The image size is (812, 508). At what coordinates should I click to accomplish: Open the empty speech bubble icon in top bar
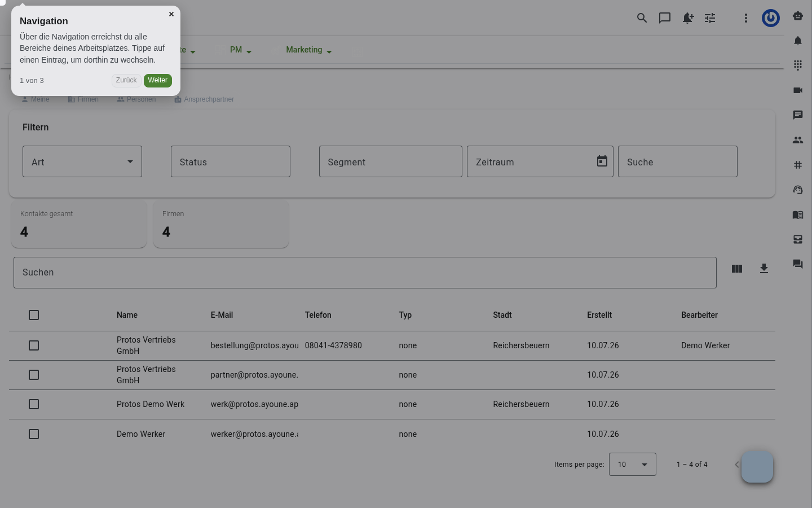(665, 18)
